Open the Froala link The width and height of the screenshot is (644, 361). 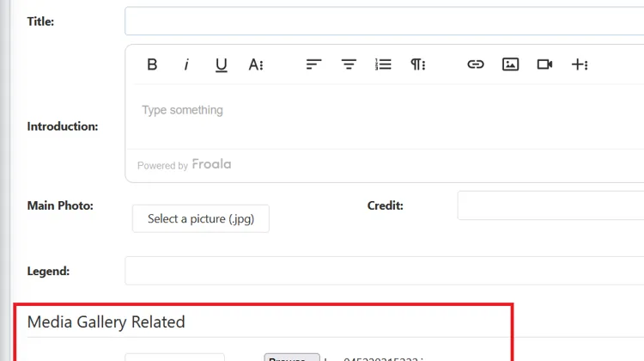211,164
